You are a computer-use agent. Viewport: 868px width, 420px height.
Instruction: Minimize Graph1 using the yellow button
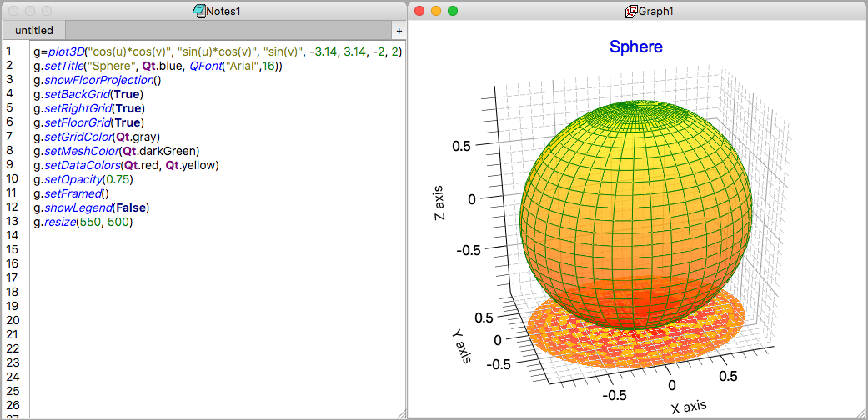[x=436, y=11]
